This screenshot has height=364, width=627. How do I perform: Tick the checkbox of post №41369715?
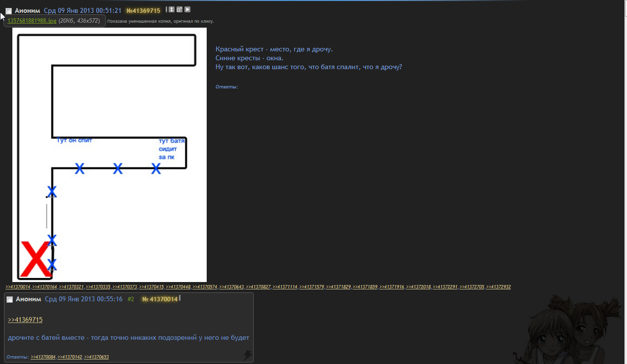point(8,11)
